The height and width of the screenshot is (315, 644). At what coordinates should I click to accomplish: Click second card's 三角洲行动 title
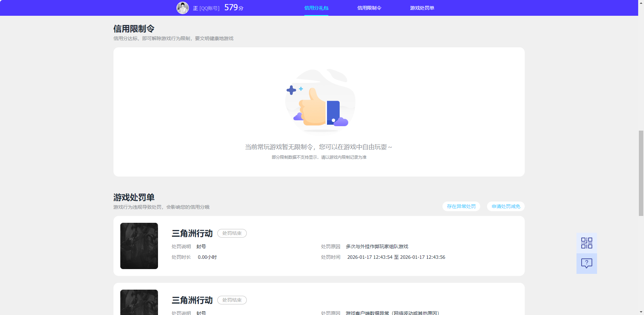pos(192,300)
